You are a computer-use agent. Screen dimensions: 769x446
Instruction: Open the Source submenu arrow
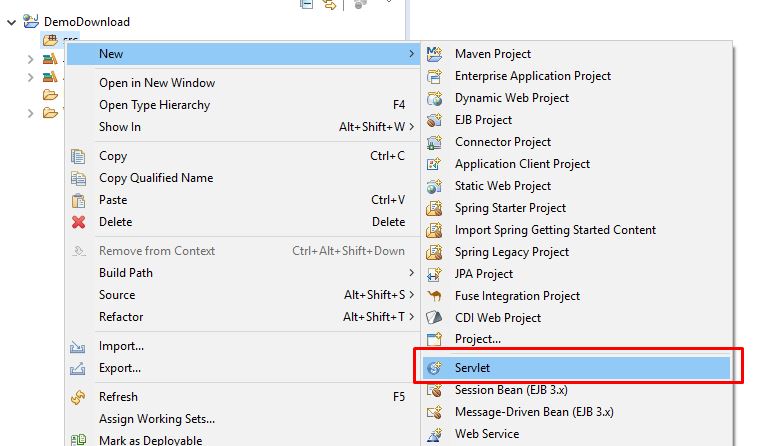[411, 295]
